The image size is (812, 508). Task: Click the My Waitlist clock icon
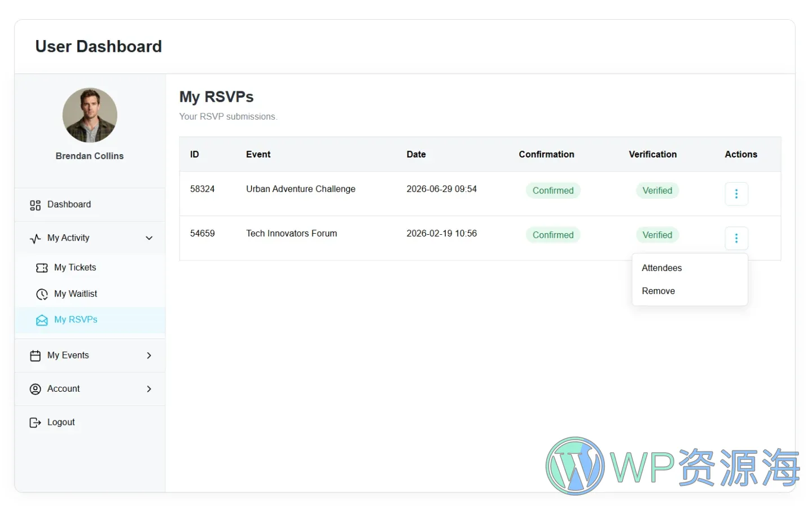tap(42, 294)
